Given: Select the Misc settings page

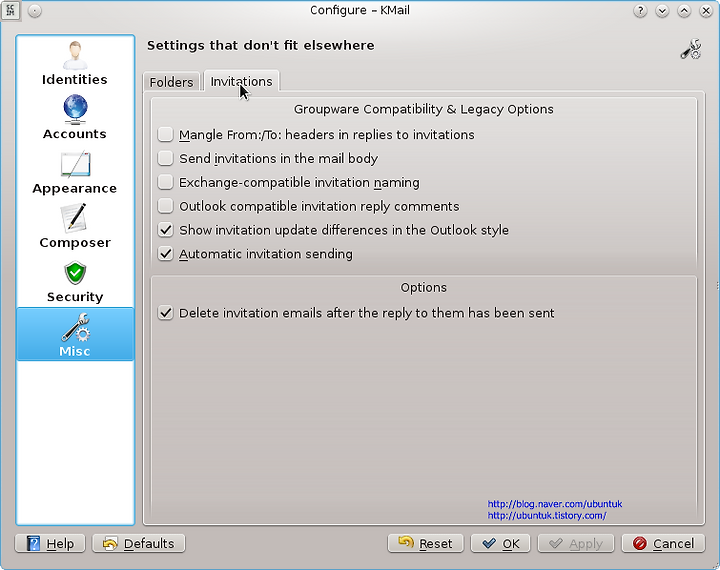Looking at the screenshot, I should pyautogui.click(x=75, y=334).
